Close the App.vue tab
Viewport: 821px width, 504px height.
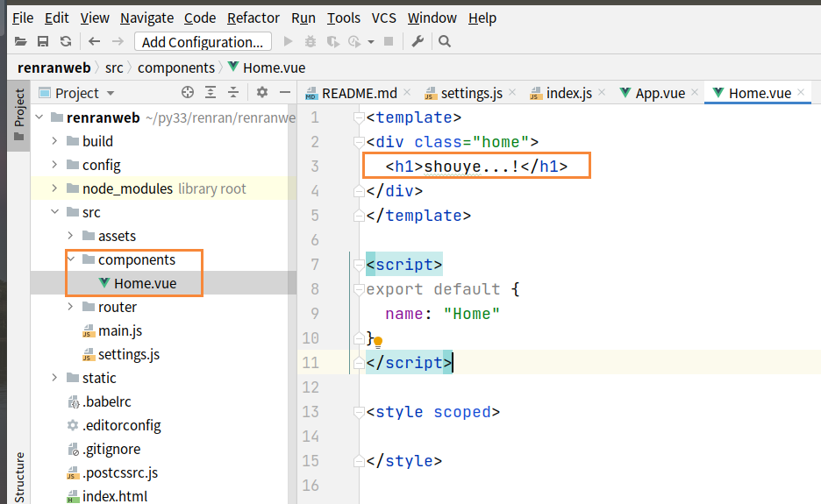[695, 93]
